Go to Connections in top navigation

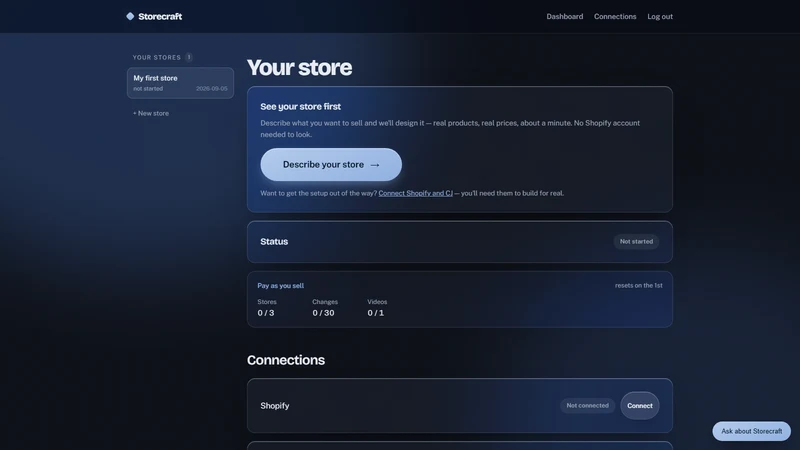(615, 16)
